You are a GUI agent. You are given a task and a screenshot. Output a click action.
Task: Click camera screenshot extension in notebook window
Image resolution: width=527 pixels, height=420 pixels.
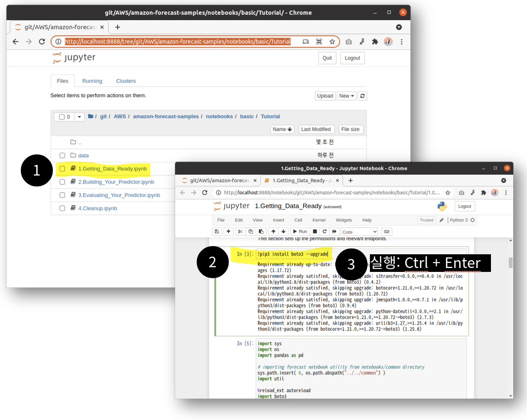pos(462,193)
